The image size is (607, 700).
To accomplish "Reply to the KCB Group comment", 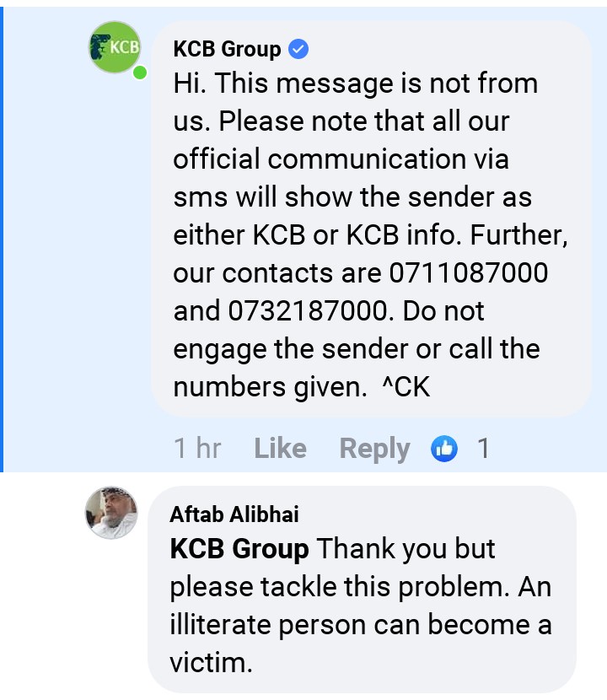I will pyautogui.click(x=375, y=449).
